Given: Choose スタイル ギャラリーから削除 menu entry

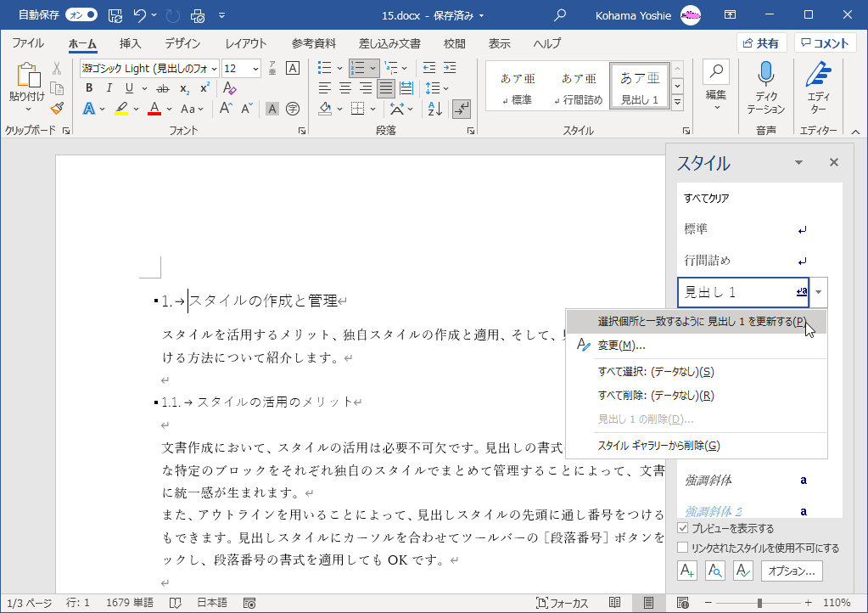Looking at the screenshot, I should [x=697, y=445].
